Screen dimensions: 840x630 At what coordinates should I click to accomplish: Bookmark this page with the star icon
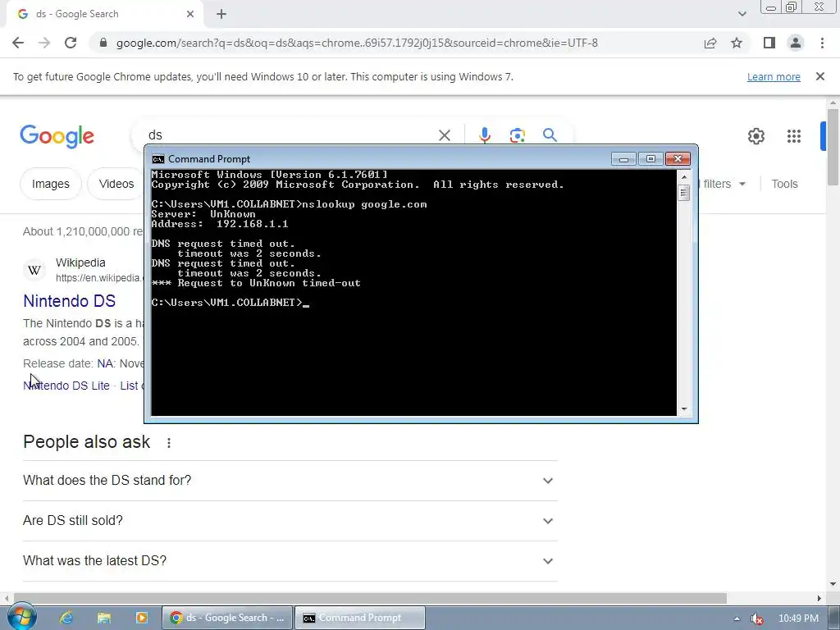[x=737, y=43]
